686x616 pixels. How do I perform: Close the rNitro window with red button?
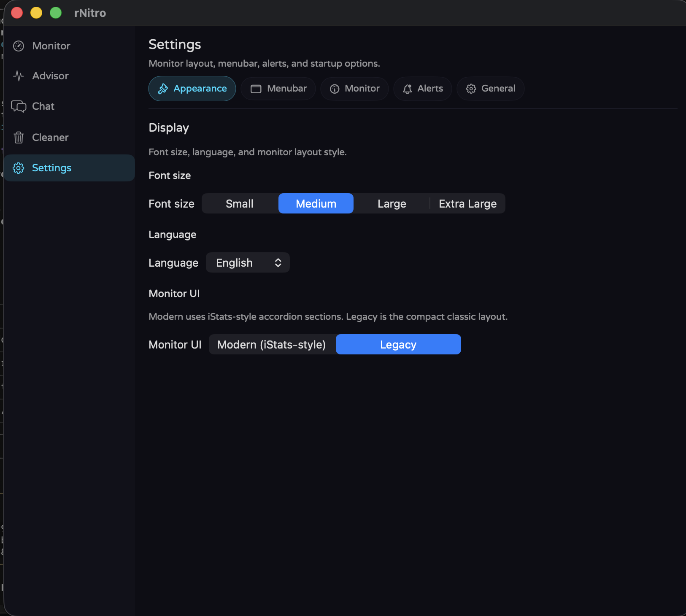(x=17, y=13)
